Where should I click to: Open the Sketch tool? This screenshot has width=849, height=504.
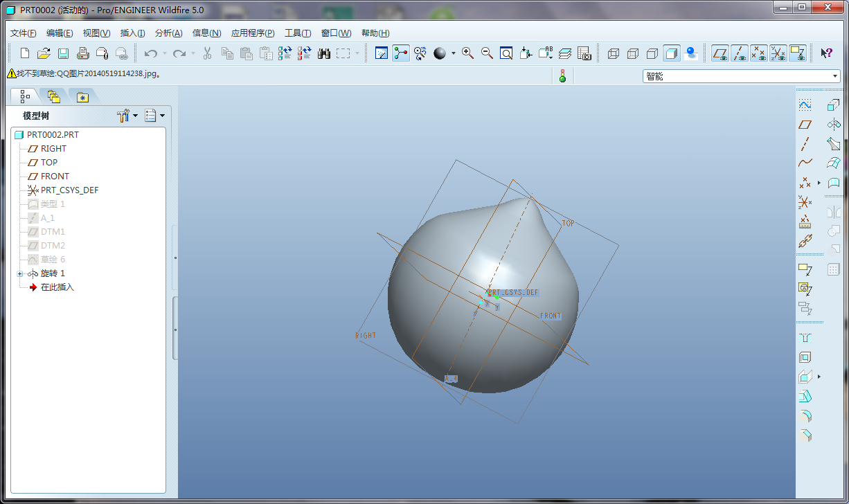(805, 105)
